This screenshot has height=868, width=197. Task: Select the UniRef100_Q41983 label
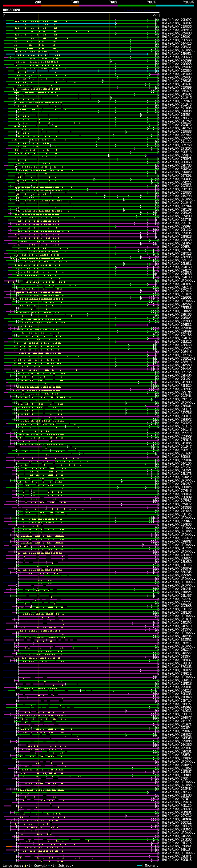pos(177,382)
